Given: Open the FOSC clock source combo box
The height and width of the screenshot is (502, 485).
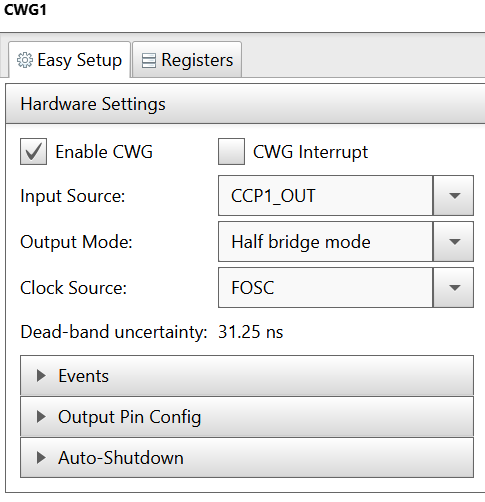Looking at the screenshot, I should point(346,288).
